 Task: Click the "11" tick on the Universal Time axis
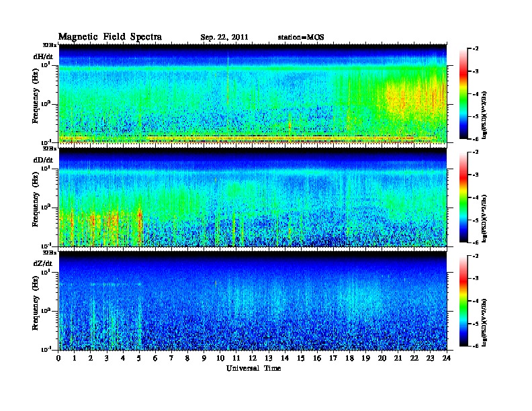coord(236,358)
